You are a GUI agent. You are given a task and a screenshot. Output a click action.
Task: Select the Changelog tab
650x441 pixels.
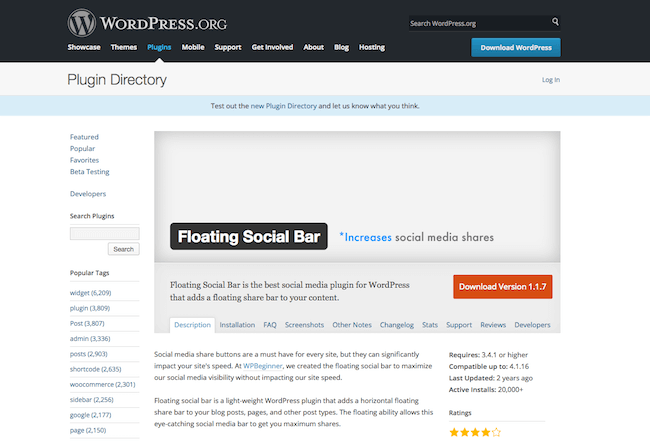tap(396, 325)
